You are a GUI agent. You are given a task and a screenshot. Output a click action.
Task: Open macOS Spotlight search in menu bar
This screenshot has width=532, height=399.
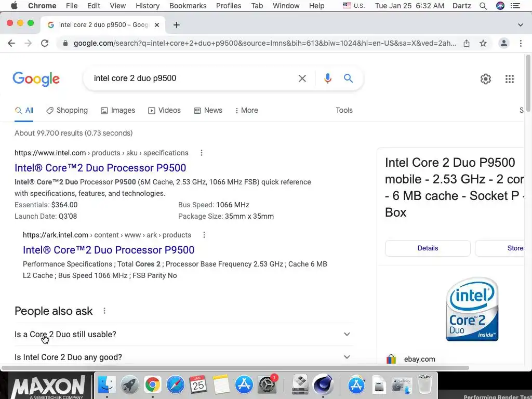tap(483, 6)
